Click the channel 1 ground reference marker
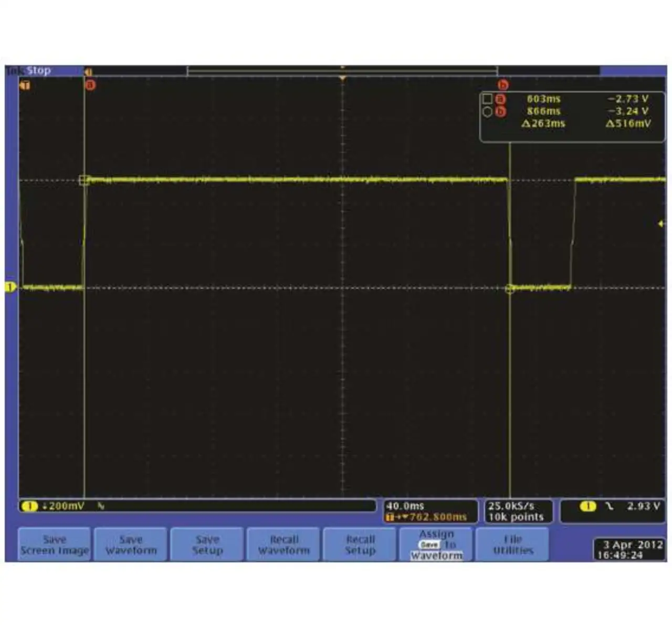 click(x=10, y=287)
